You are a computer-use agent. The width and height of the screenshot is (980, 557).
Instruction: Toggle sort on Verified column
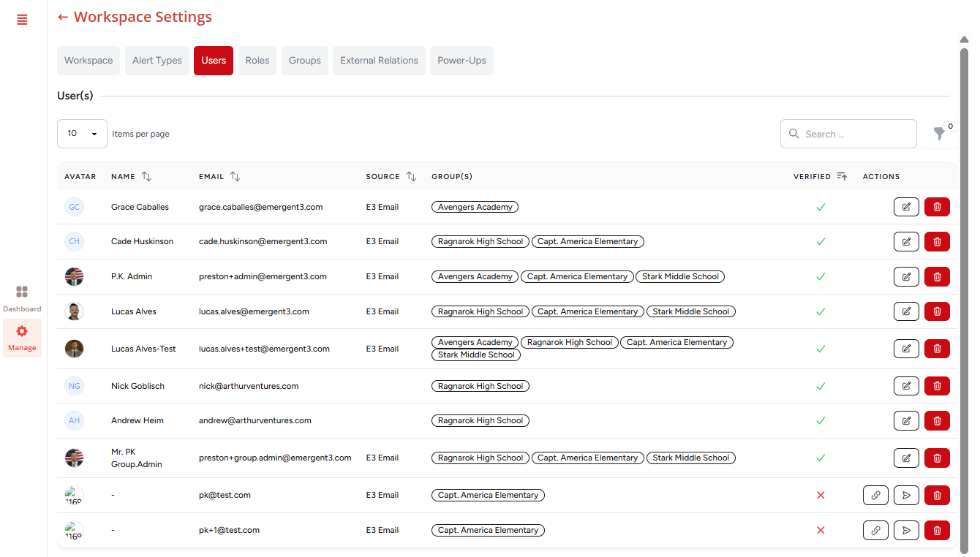[x=842, y=176]
